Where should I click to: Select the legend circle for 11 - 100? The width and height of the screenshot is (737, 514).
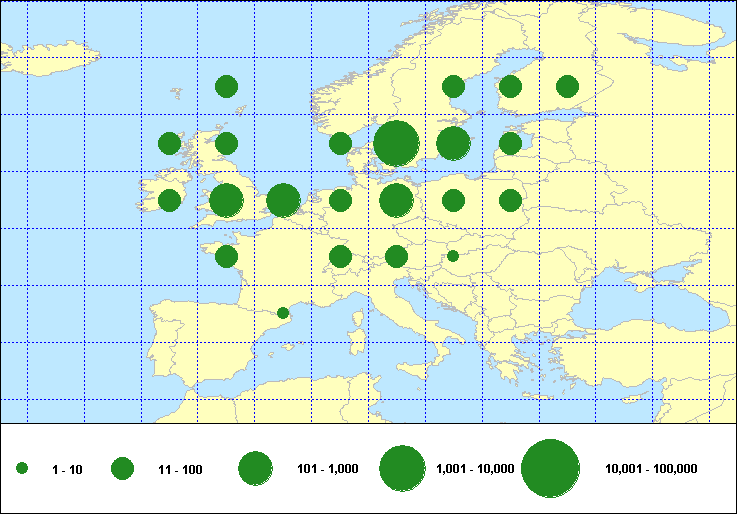click(122, 468)
